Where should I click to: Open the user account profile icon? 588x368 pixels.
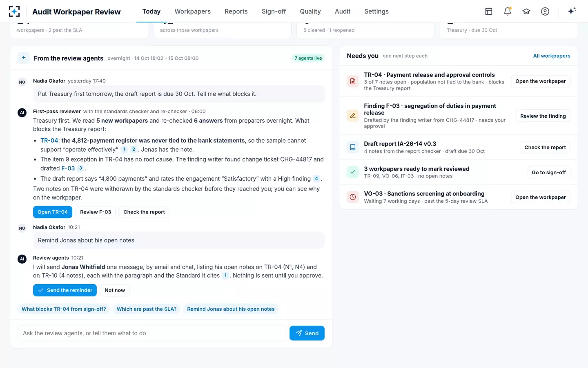(x=545, y=11)
